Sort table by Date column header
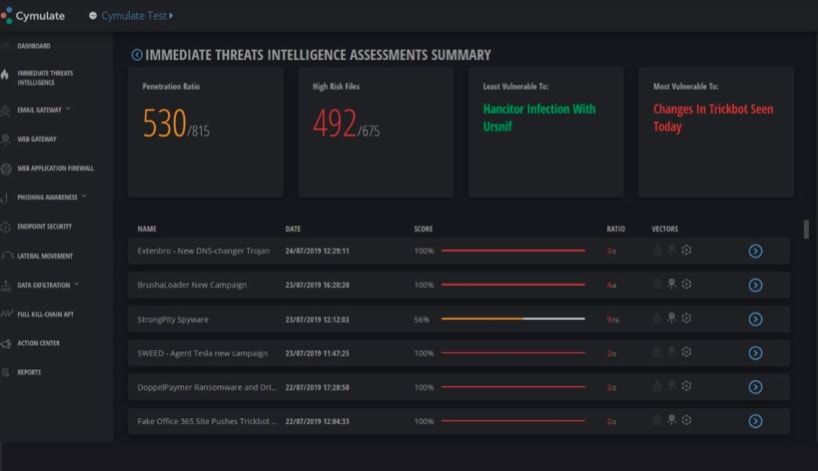The height and width of the screenshot is (471, 818). tap(293, 229)
